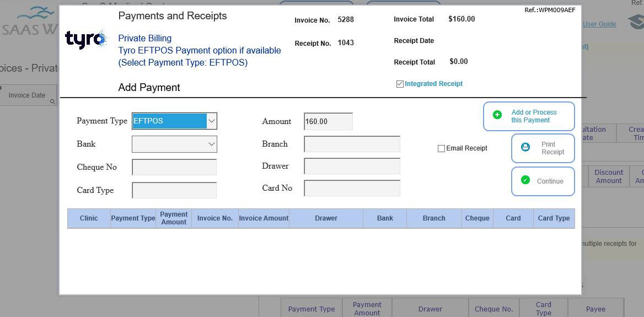The height and width of the screenshot is (317, 644).
Task: Click the green checkmark icon beside Continue
Action: point(525,180)
